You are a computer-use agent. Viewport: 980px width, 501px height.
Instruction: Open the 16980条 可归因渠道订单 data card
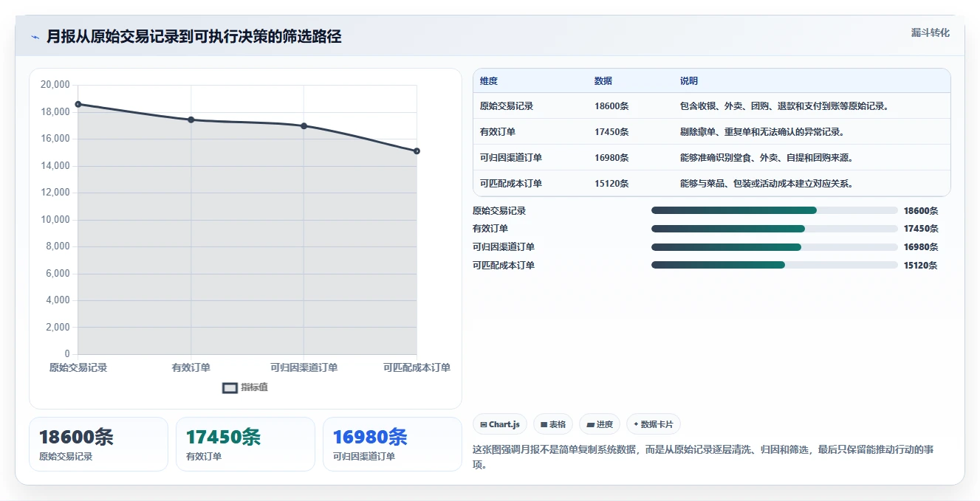tap(392, 444)
